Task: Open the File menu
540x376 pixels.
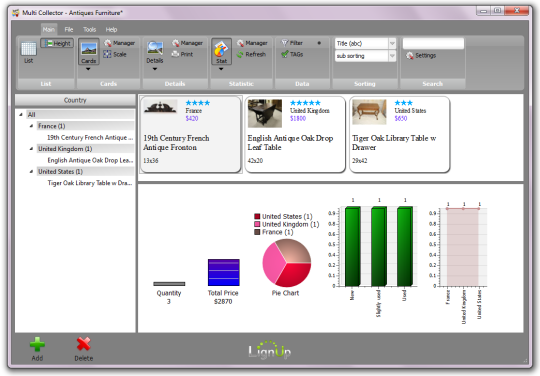Action: click(x=69, y=30)
